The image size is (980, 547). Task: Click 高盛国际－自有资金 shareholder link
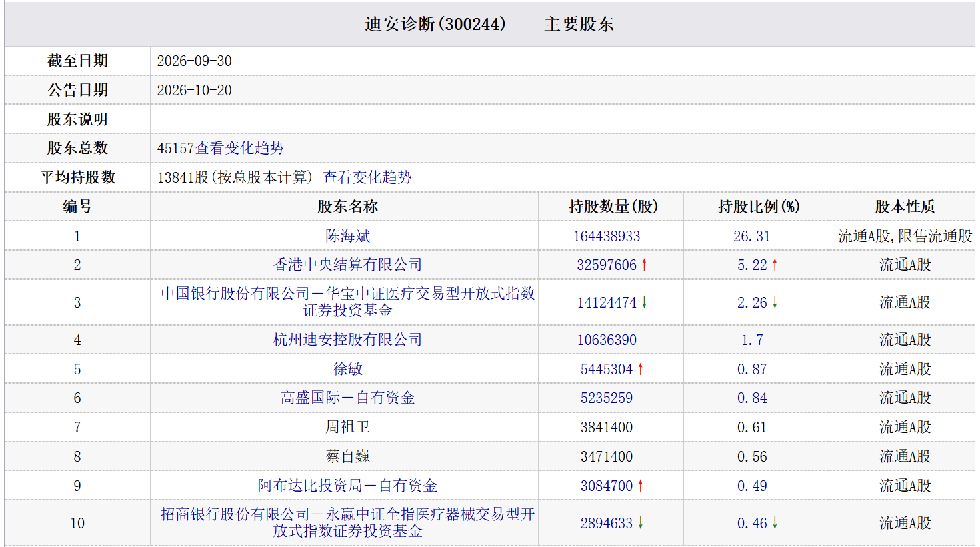[x=347, y=398]
